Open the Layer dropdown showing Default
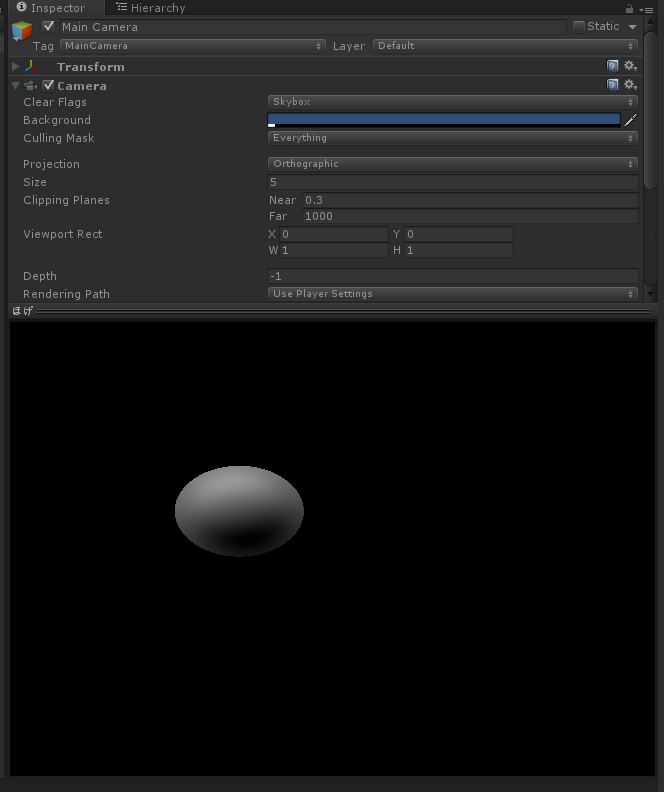 pyautogui.click(x=505, y=46)
